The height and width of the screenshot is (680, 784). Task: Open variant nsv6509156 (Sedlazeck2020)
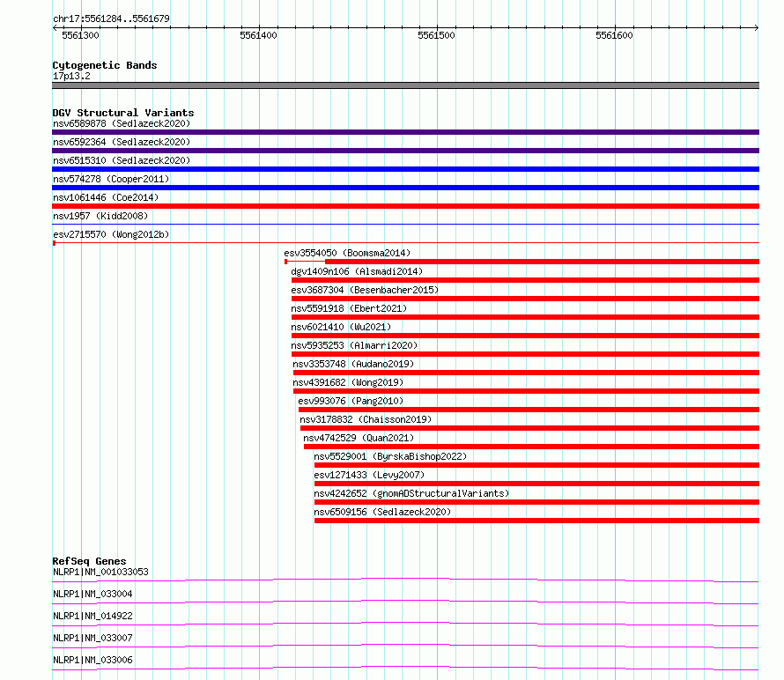[382, 512]
